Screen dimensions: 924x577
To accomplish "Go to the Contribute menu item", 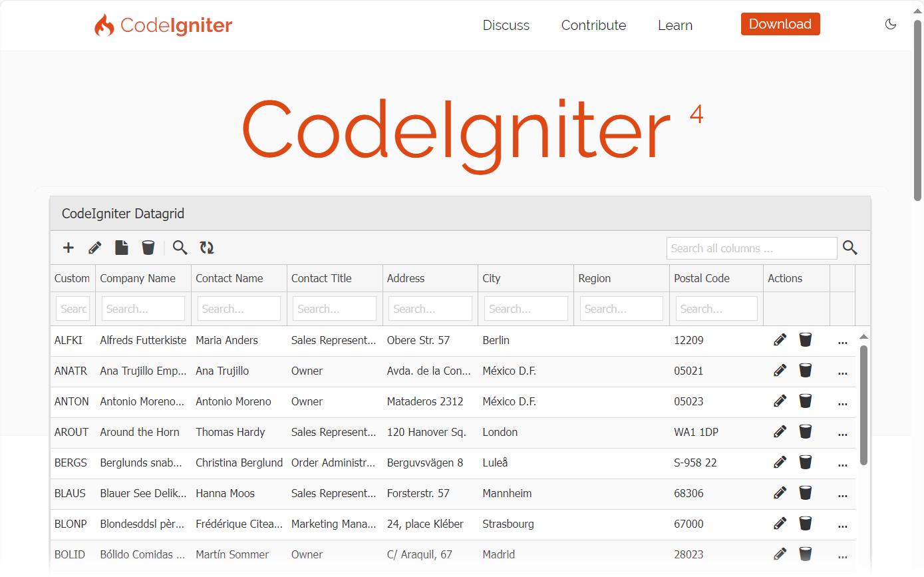I will pyautogui.click(x=593, y=25).
